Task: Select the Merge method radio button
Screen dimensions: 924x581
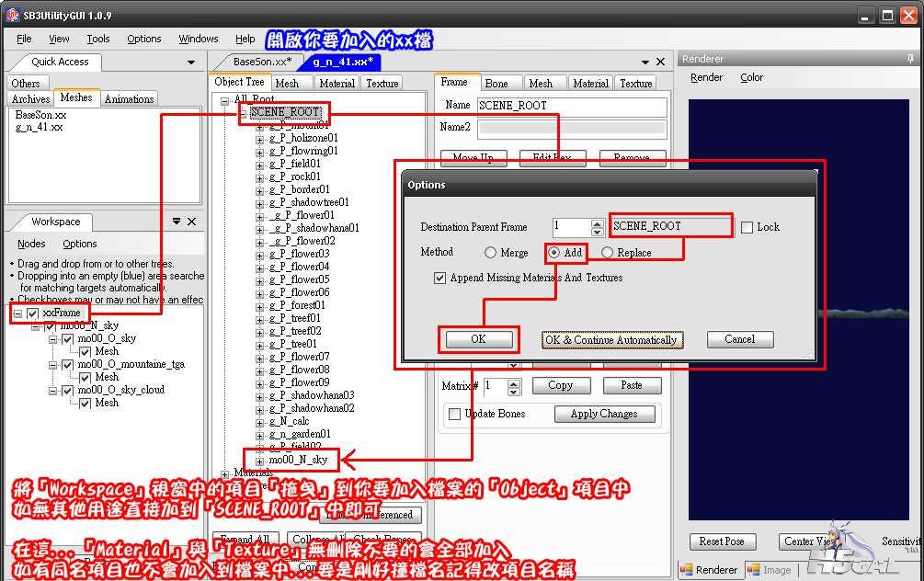Action: (490, 253)
